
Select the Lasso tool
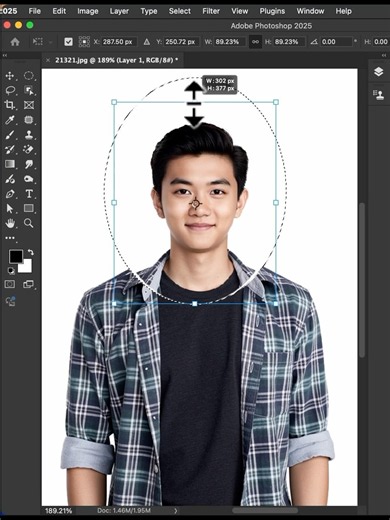pos(10,90)
